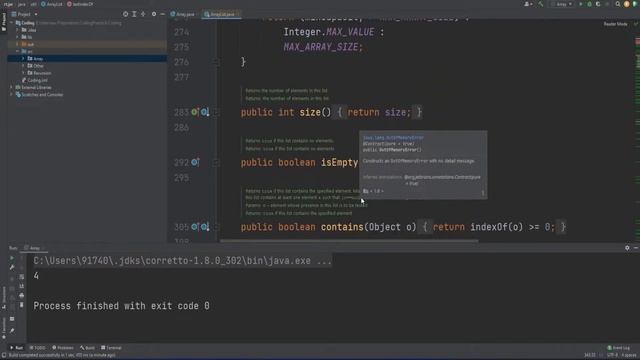Click the orange IDE update notification icon
Image resolution: width=640 pixels, height=360 pixels.
click(627, 4)
